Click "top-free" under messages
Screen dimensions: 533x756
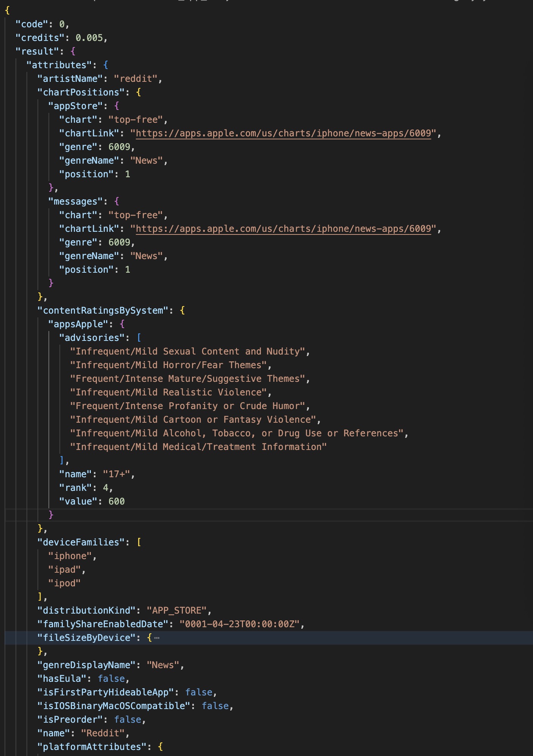[136, 215]
